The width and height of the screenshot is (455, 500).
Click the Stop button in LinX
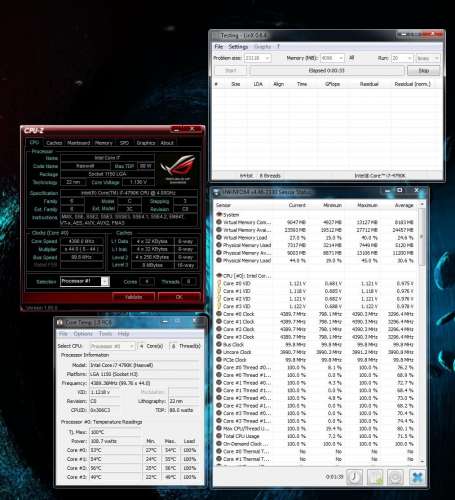pyautogui.click(x=423, y=71)
